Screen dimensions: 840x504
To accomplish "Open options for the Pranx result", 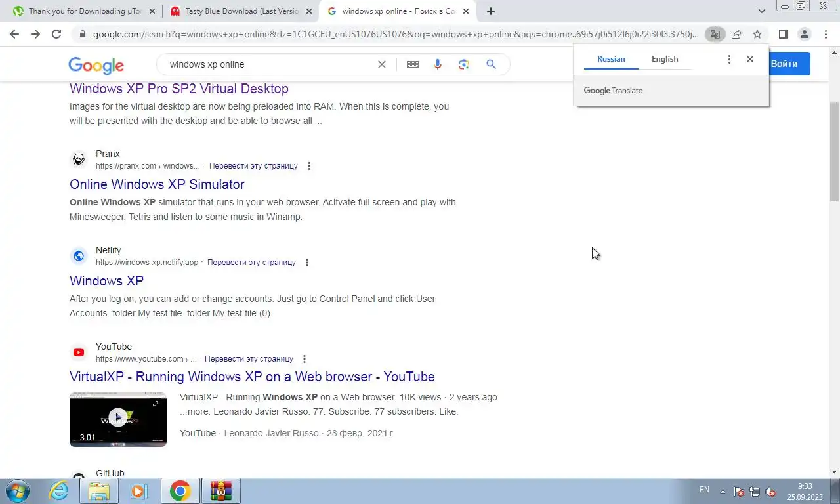I will pos(309,166).
